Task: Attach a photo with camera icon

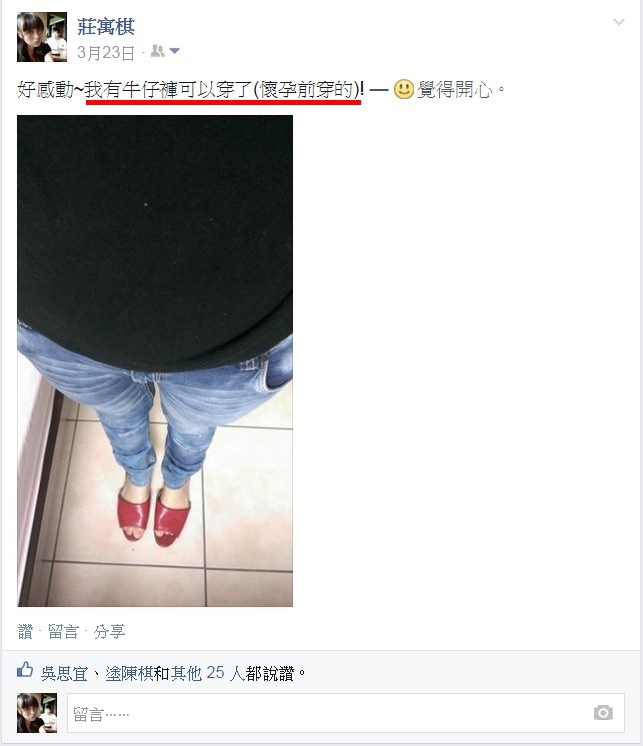Action: 603,712
